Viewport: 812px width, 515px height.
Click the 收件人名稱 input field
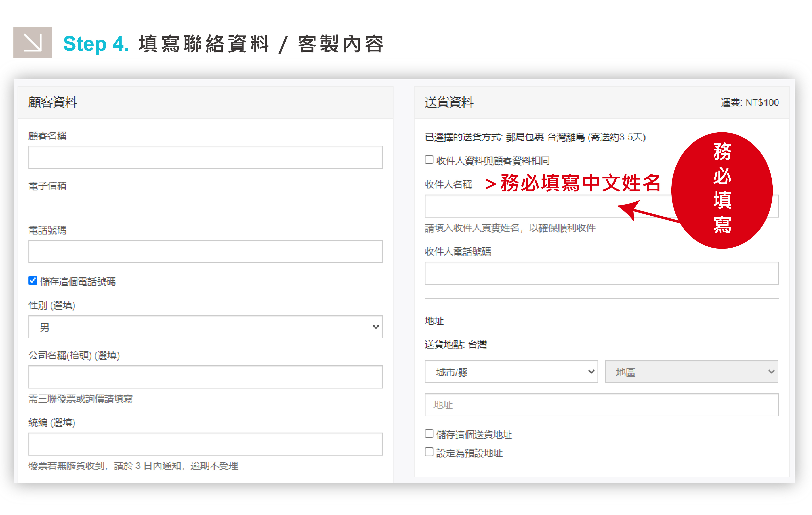point(519,206)
